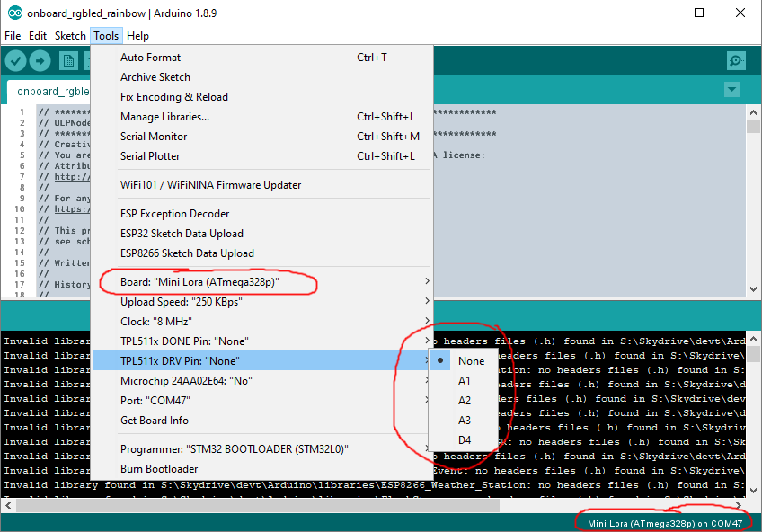This screenshot has width=762, height=532.
Task: Open WiFi101 / WiFiNINA Firmware Updater
Action: click(261, 185)
